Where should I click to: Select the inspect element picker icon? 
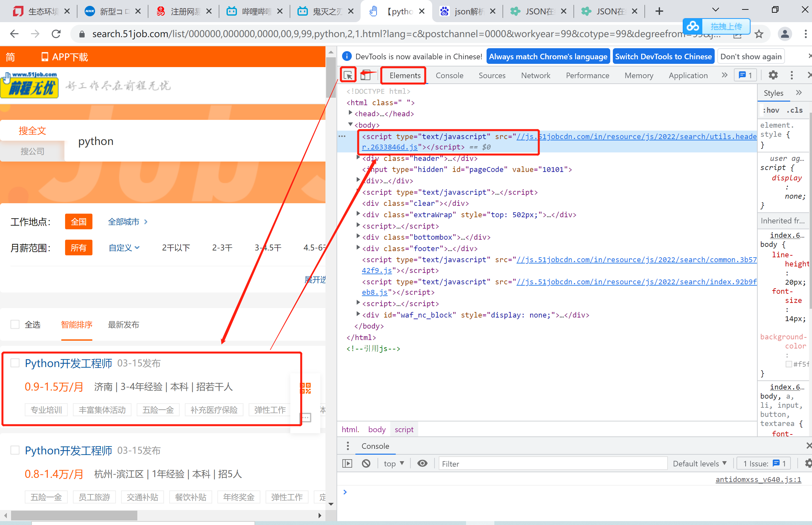point(348,75)
